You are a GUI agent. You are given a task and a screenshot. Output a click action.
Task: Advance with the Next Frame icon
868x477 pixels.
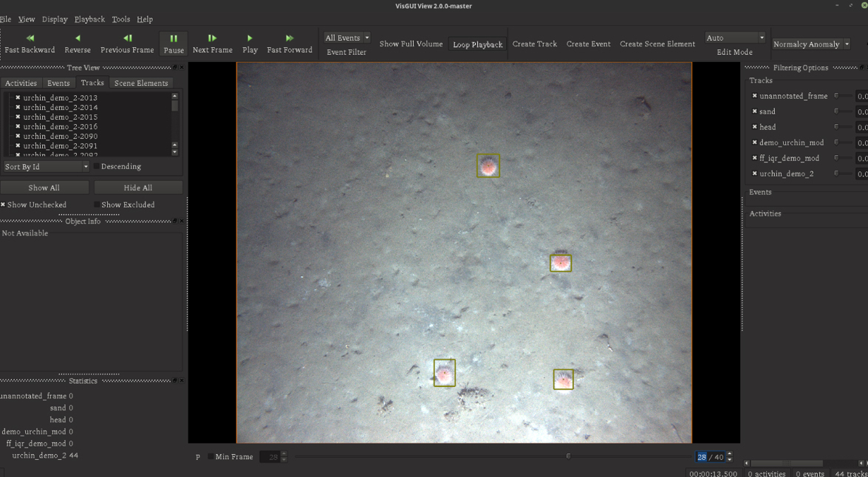point(212,38)
